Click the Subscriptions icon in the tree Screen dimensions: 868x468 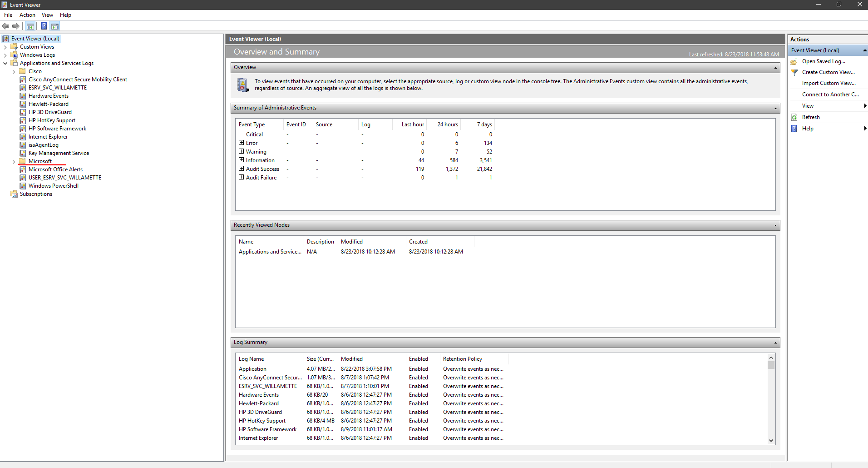coord(14,194)
